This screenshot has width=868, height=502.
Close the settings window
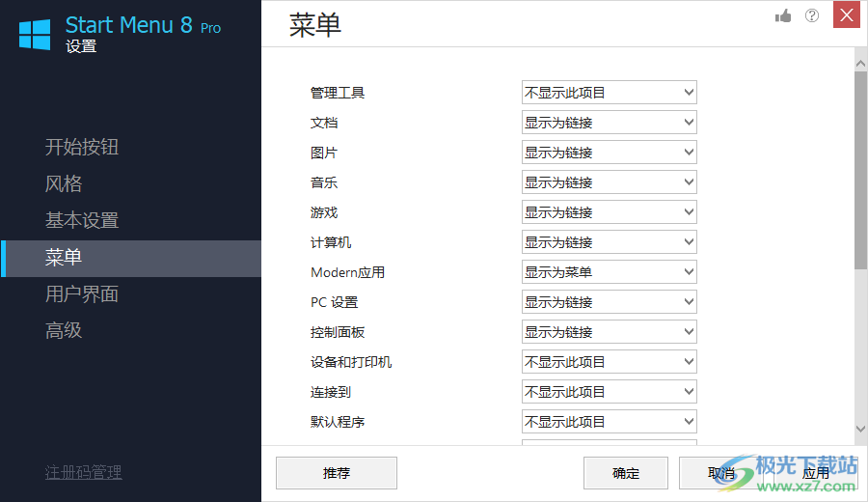(847, 14)
